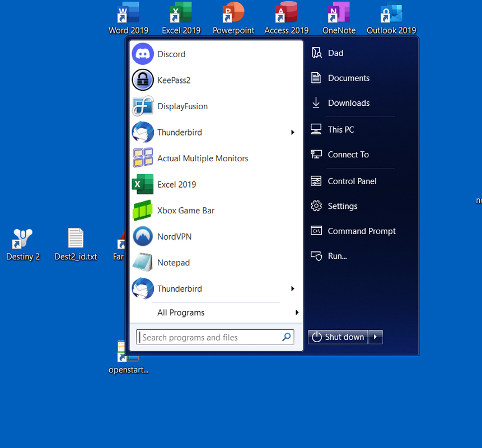Viewport: 482px width, 448px height.
Task: Select the Dest2_id.txt file on desktop
Action: (76, 245)
